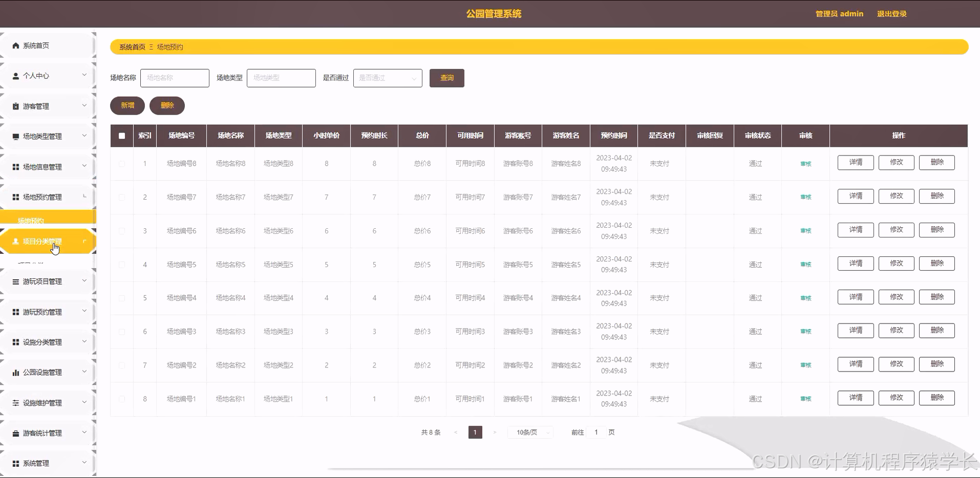The image size is (980, 478).
Task: Click the clipboard icon beside 游客管理
Action: click(16, 106)
